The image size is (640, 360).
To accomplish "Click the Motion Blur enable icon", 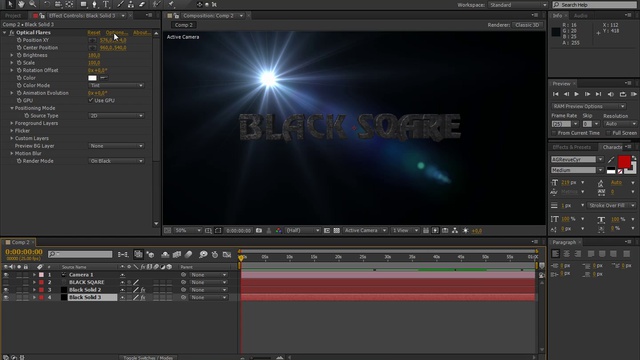I will point(189,254).
